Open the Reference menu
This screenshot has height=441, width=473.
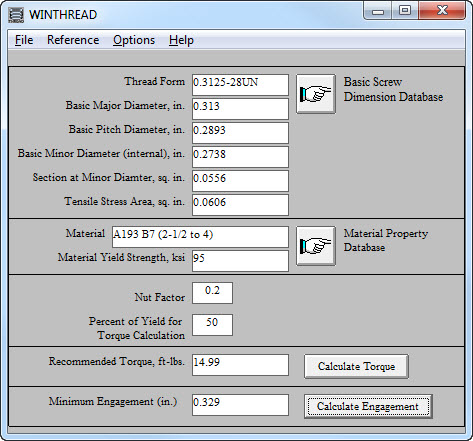[x=73, y=40]
